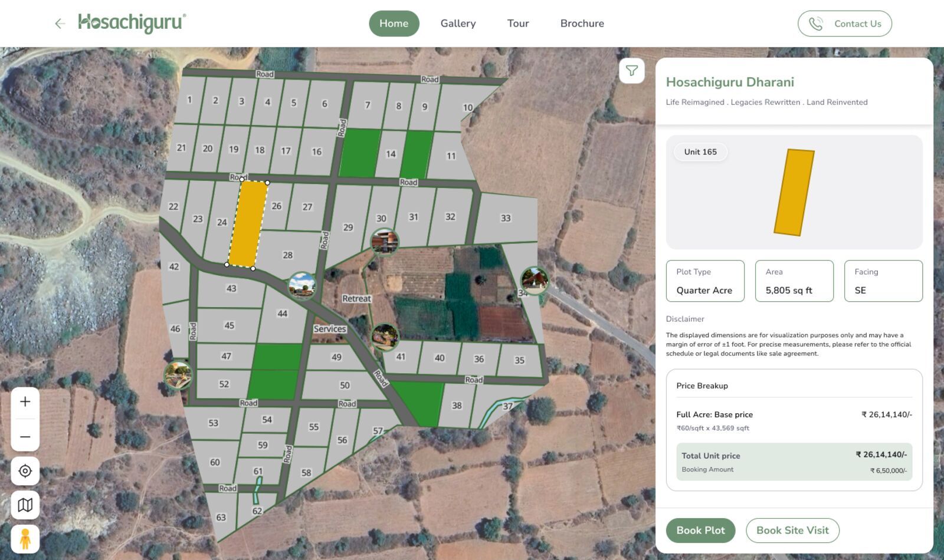The height and width of the screenshot is (560, 944).
Task: Activate the street view person icon
Action: coord(25,539)
